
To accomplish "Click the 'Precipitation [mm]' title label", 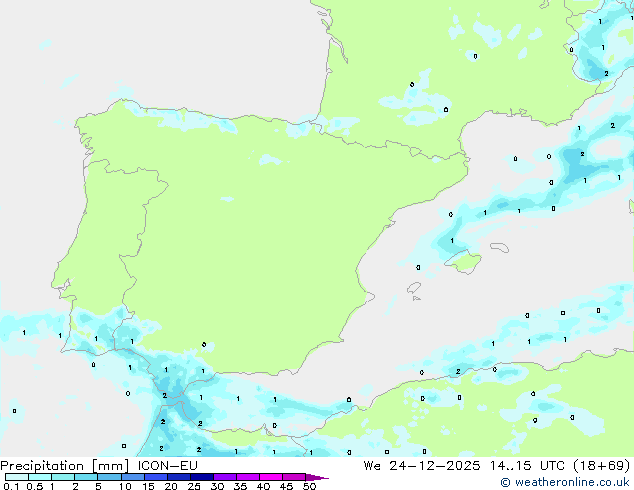I will [65, 466].
